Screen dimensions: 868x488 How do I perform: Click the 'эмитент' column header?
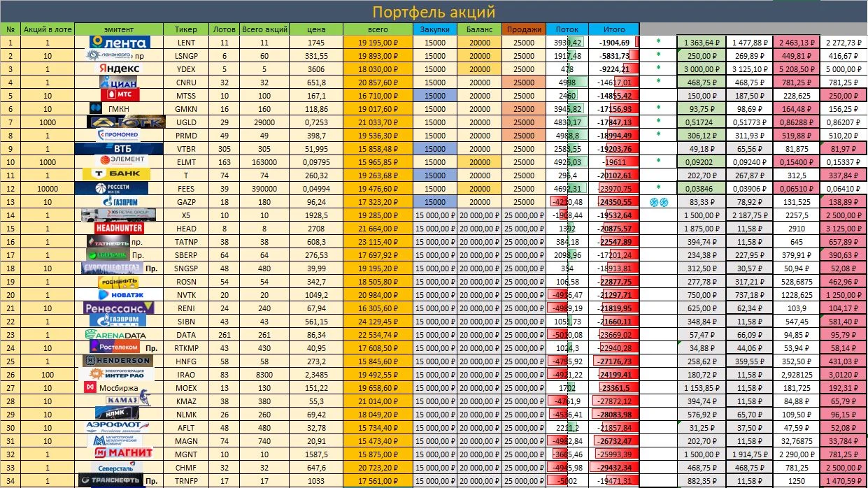119,29
